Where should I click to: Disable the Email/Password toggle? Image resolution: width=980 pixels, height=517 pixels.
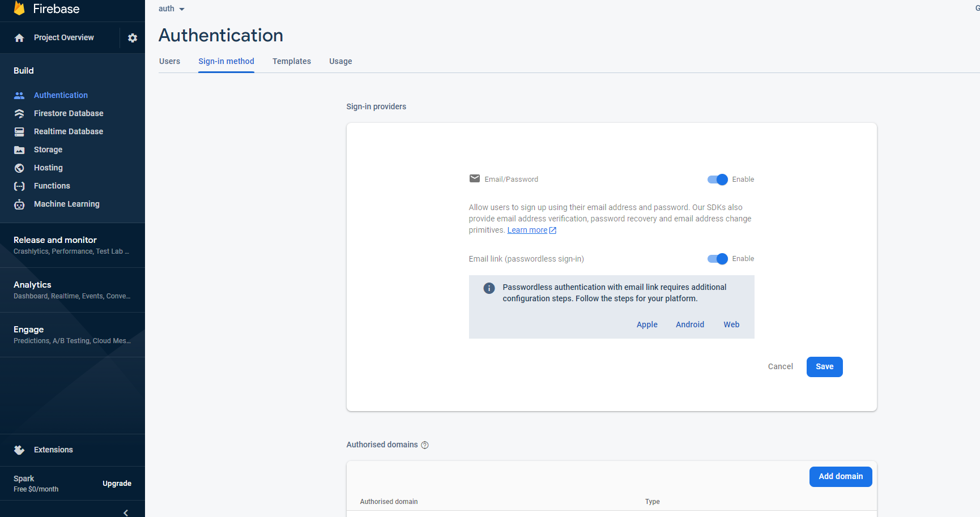717,180
